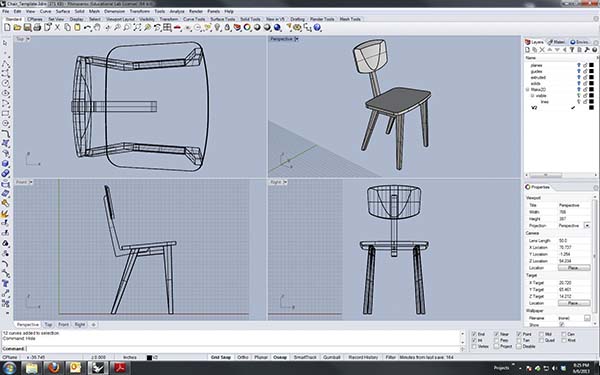Click the Windows Start button

coord(10,368)
